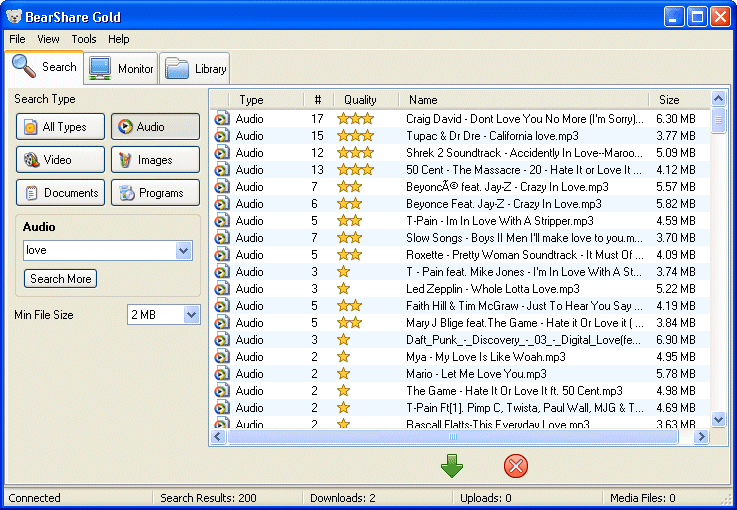Screen dimensions: 737x510
Task: Click the audio icon for Faith Hill & Tim McGraw
Action: 222,306
